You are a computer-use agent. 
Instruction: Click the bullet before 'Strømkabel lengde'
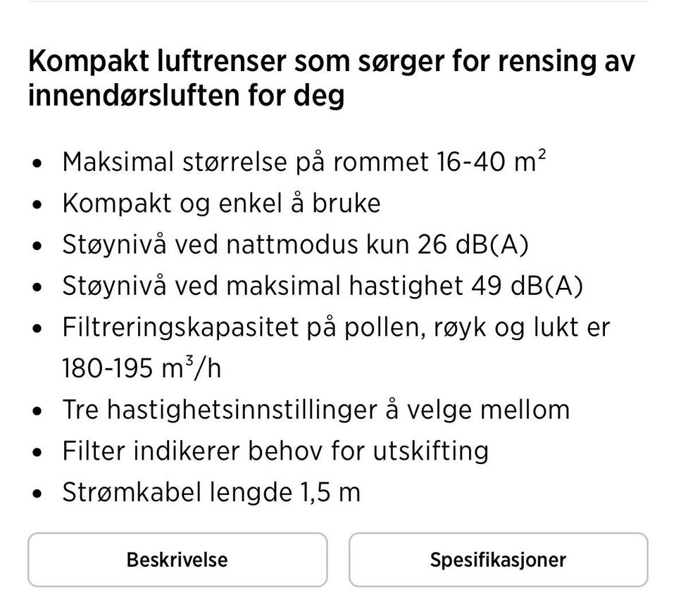(x=38, y=494)
